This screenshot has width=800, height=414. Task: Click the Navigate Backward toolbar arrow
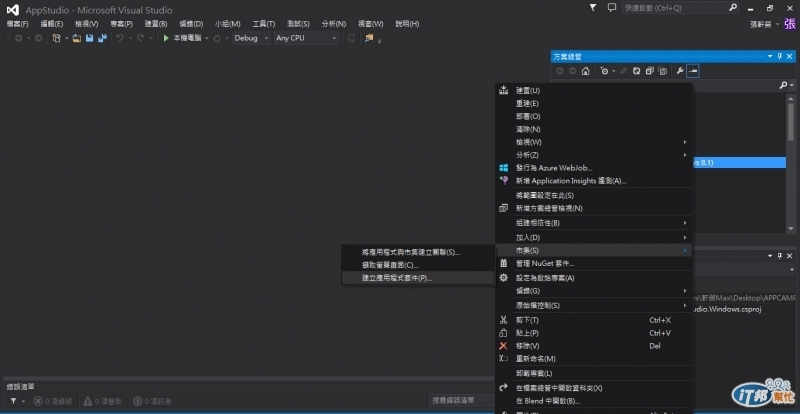[x=18, y=38]
